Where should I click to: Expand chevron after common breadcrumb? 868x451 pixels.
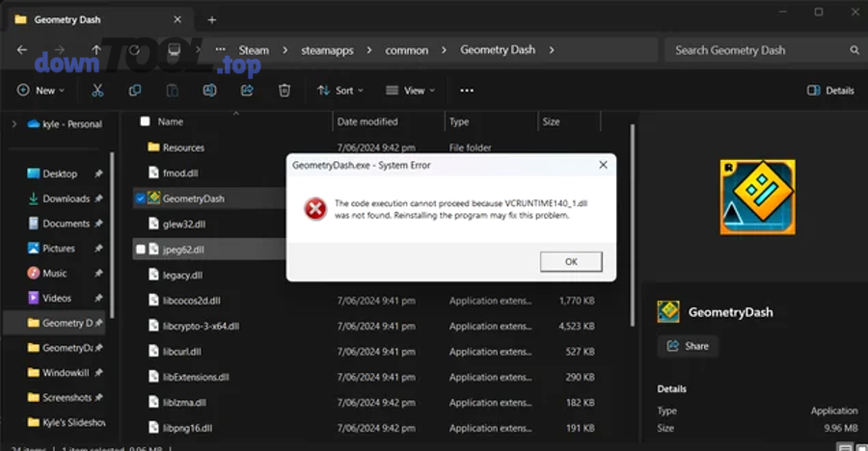coord(444,50)
